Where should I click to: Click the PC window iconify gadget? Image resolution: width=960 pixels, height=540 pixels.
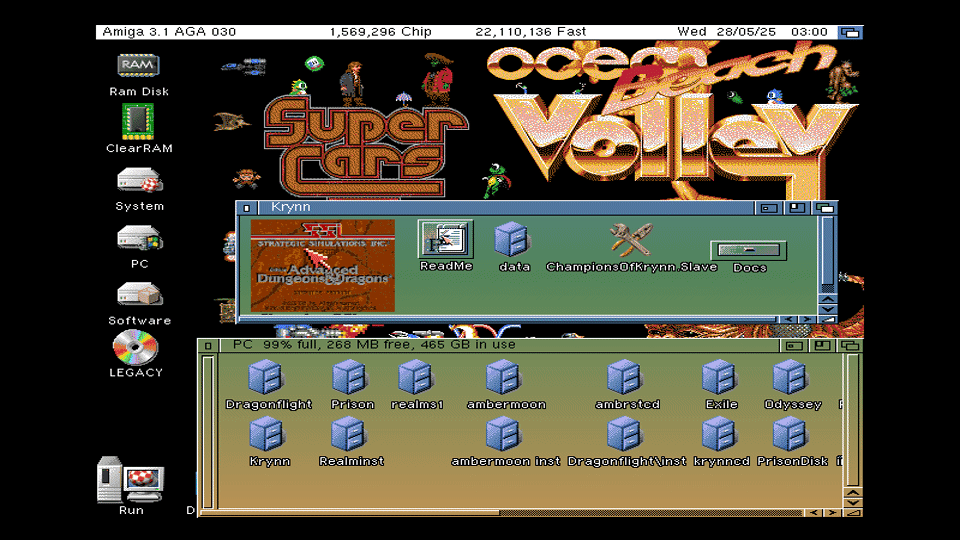pyautogui.click(x=794, y=345)
